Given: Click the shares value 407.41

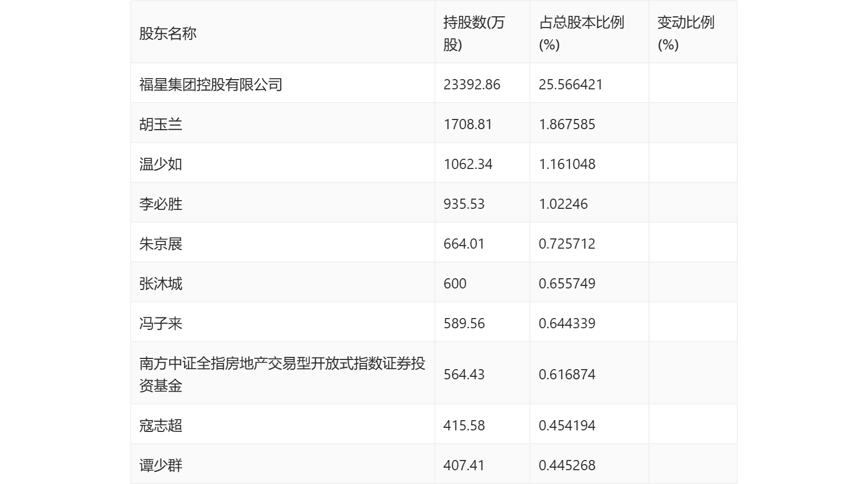Looking at the screenshot, I should [464, 466].
